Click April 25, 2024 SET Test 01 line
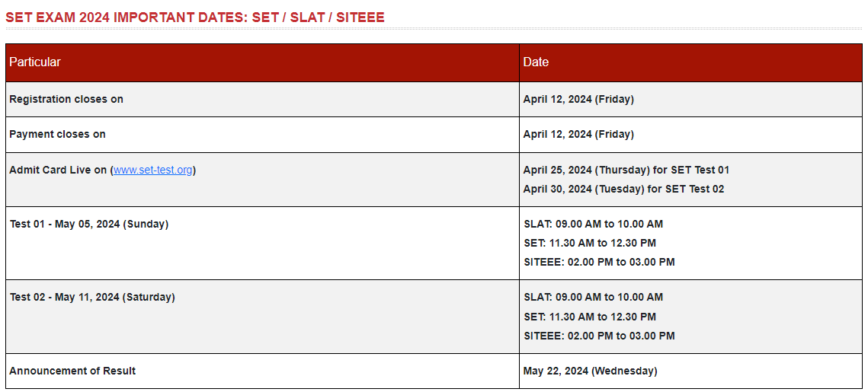Image resolution: width=868 pixels, height=392 pixels. 626,170
